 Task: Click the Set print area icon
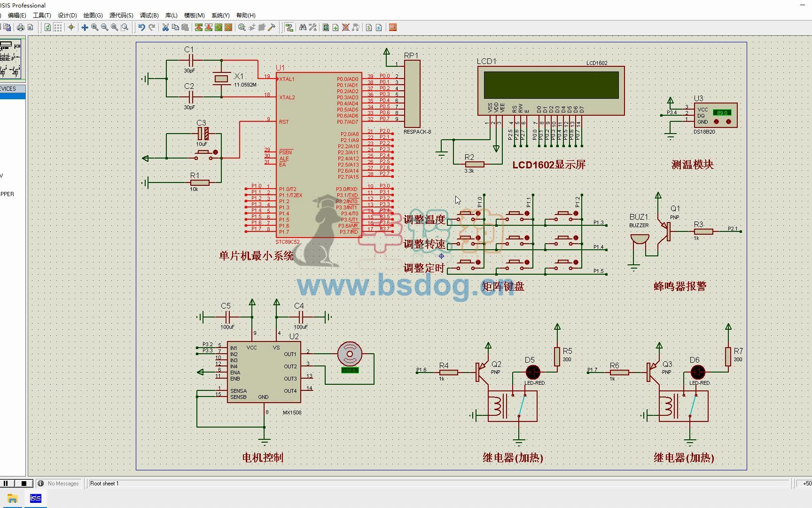31,27
